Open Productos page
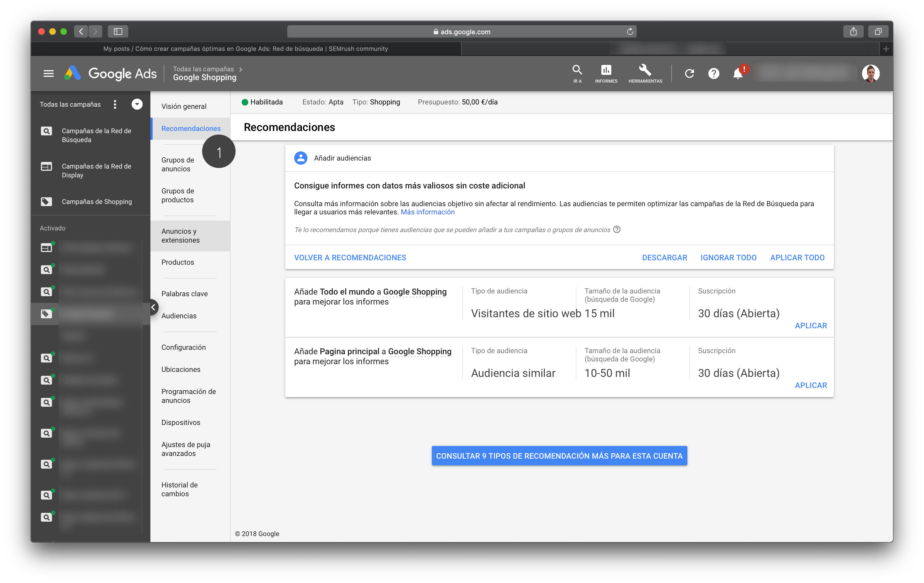924x583 pixels. 178,262
